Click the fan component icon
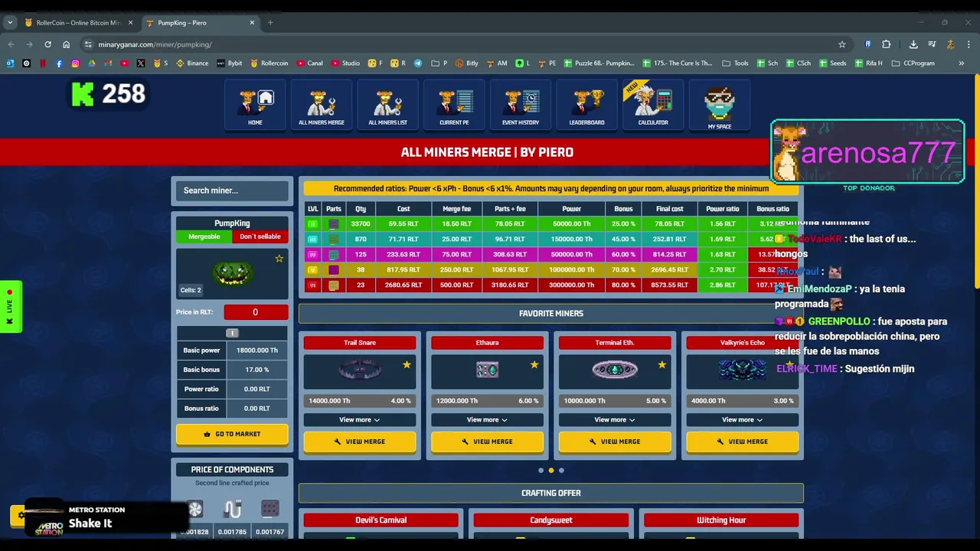 [195, 509]
